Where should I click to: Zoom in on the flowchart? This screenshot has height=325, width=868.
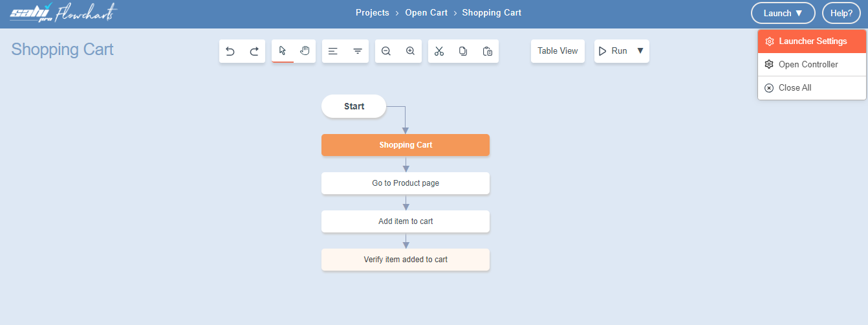(x=410, y=51)
